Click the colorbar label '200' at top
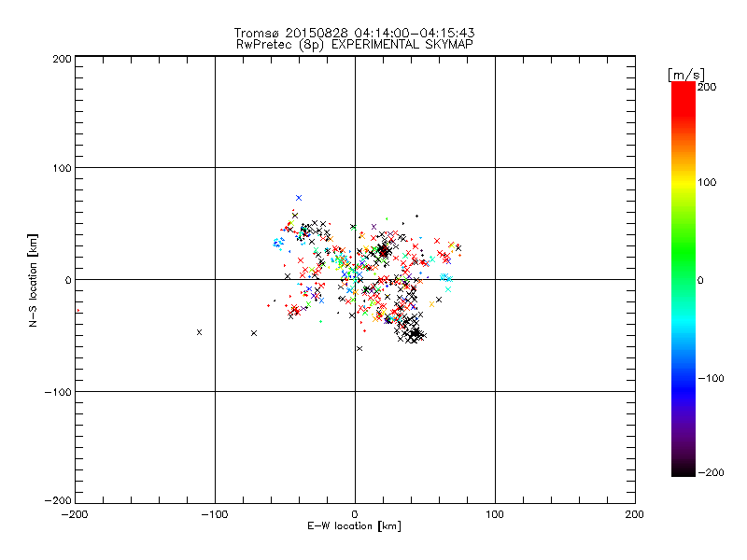Image resolution: width=747 pixels, height=560 pixels. tap(707, 87)
